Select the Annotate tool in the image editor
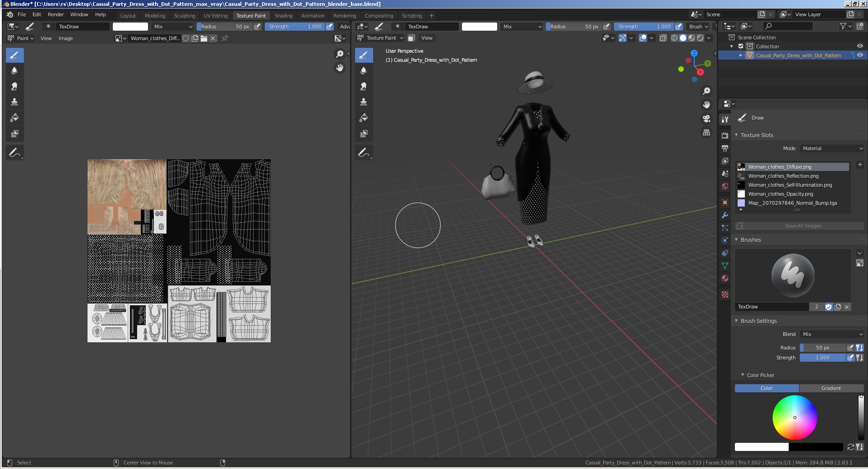The width and height of the screenshot is (868, 469). (x=14, y=153)
